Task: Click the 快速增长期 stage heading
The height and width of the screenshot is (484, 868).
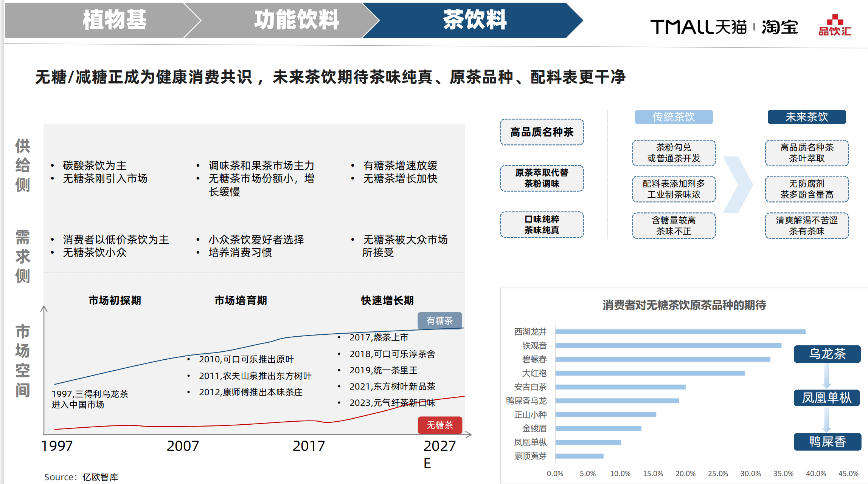Action: point(387,300)
